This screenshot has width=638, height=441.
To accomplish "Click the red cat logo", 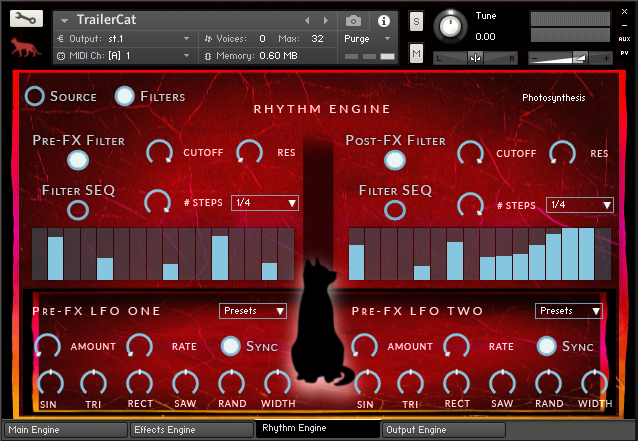I will (x=25, y=47).
